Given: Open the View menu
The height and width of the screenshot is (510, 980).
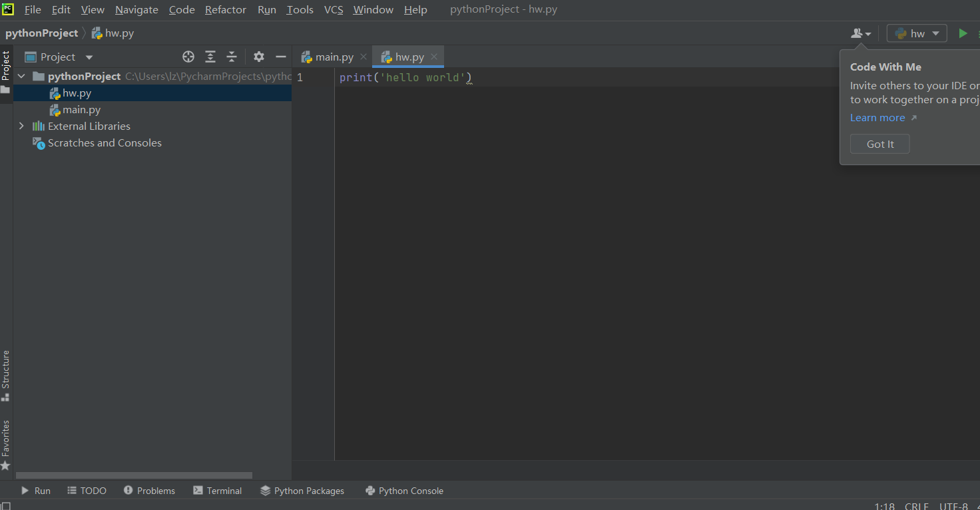Looking at the screenshot, I should 93,10.
